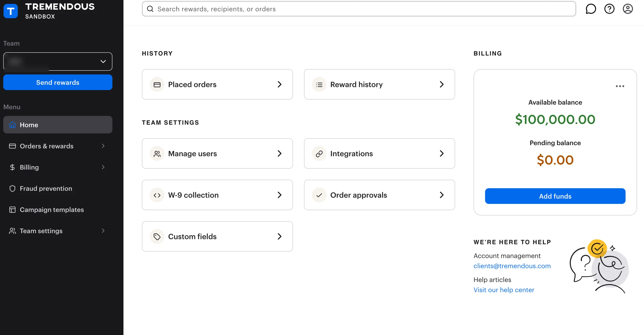Open the help question mark icon
The width and height of the screenshot is (644, 335).
(609, 9)
